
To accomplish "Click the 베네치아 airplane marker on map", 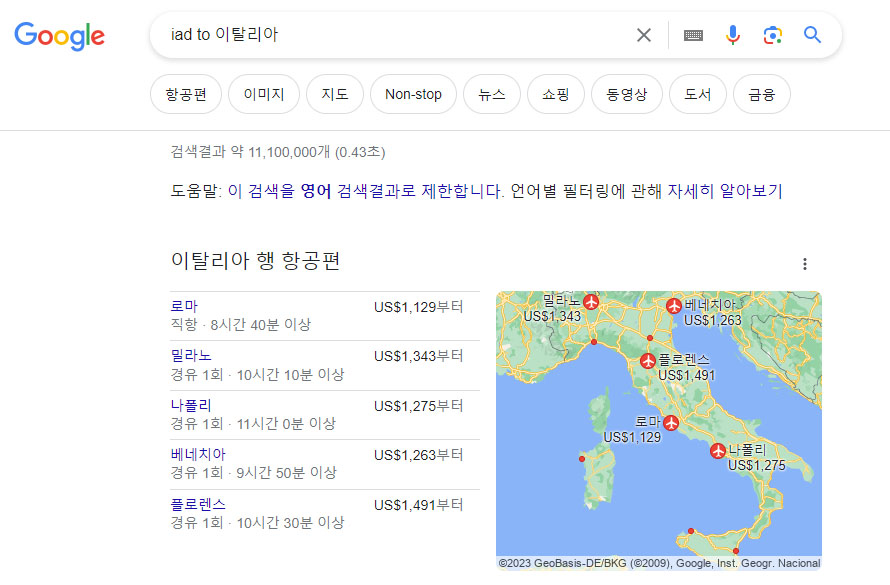I will (674, 305).
